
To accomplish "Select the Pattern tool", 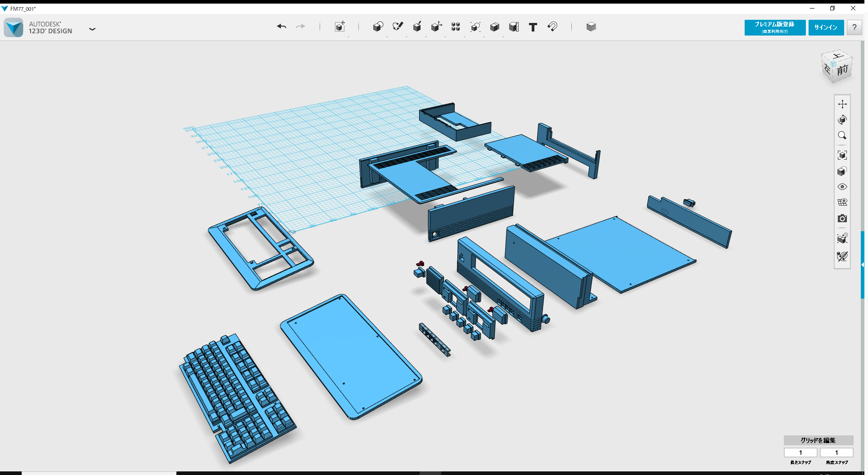I will (x=455, y=27).
